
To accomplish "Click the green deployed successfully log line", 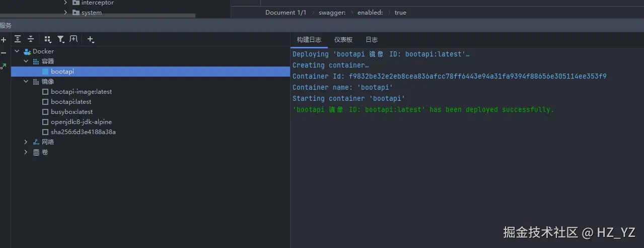I will 423,110.
